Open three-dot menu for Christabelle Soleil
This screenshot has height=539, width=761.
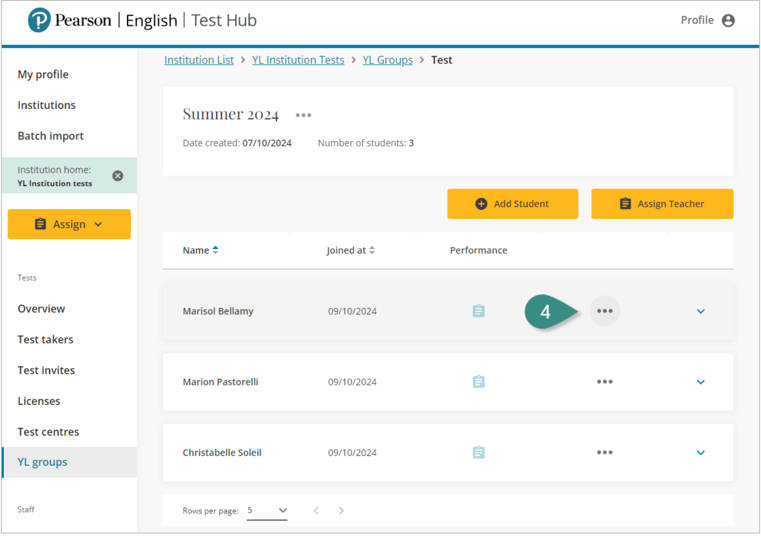604,453
